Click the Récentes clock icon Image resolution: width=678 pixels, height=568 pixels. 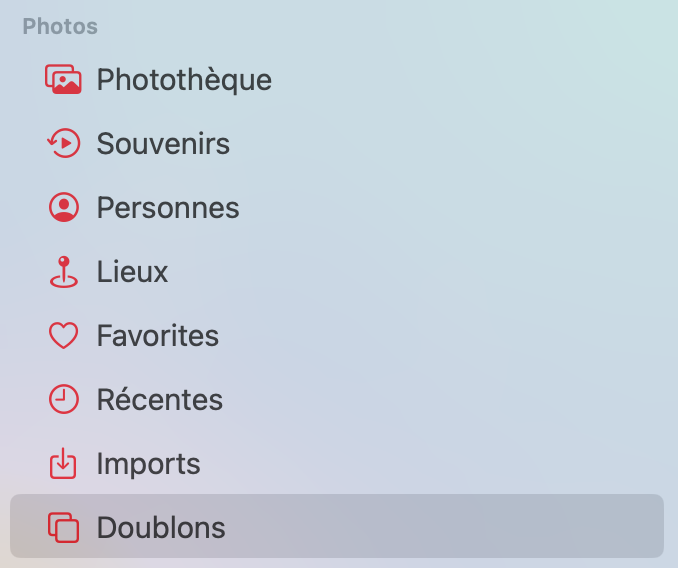pyautogui.click(x=63, y=400)
